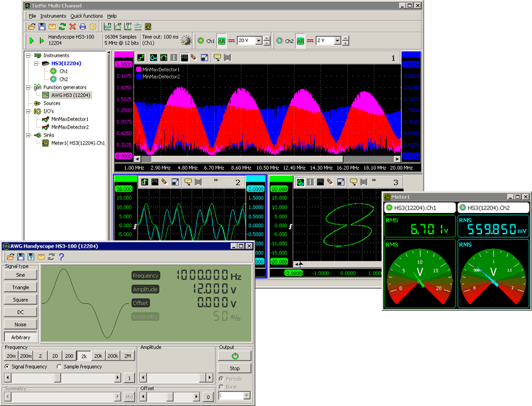Click the AWG offset slider thumb
Viewport: 532px width, 406px height.
(170, 397)
